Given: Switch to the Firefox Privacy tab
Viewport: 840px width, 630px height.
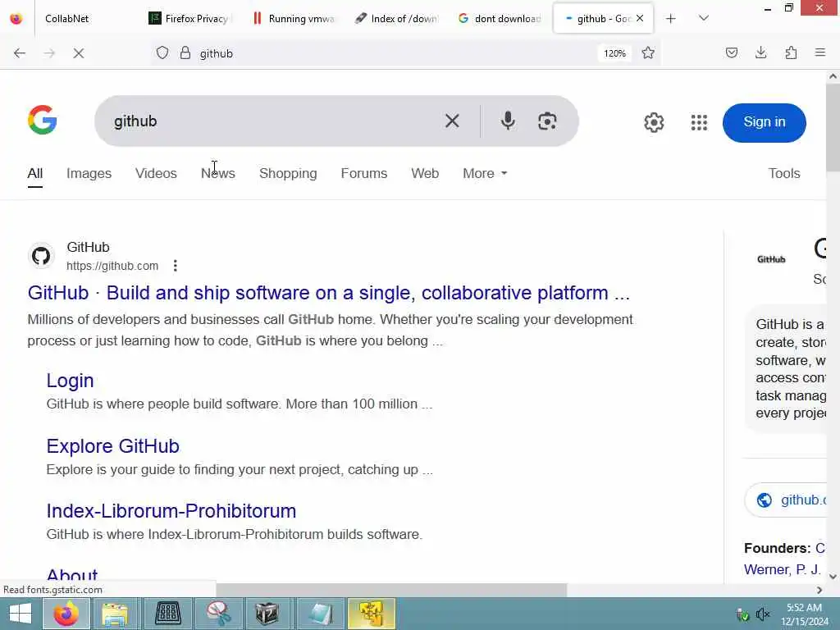Looking at the screenshot, I should [190, 19].
